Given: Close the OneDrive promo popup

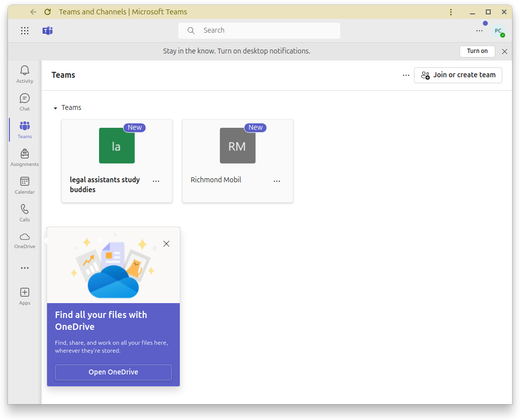Looking at the screenshot, I should click(166, 244).
